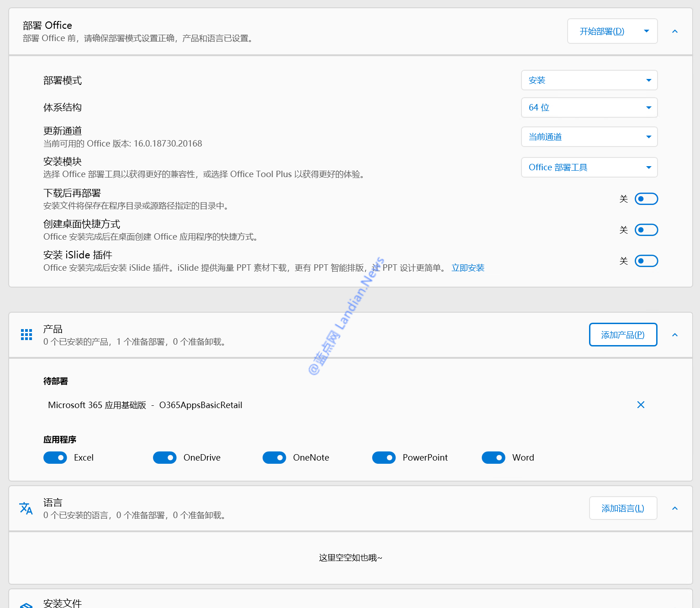Disable the Word application toggle
Screen dimensions: 700x608
point(494,457)
